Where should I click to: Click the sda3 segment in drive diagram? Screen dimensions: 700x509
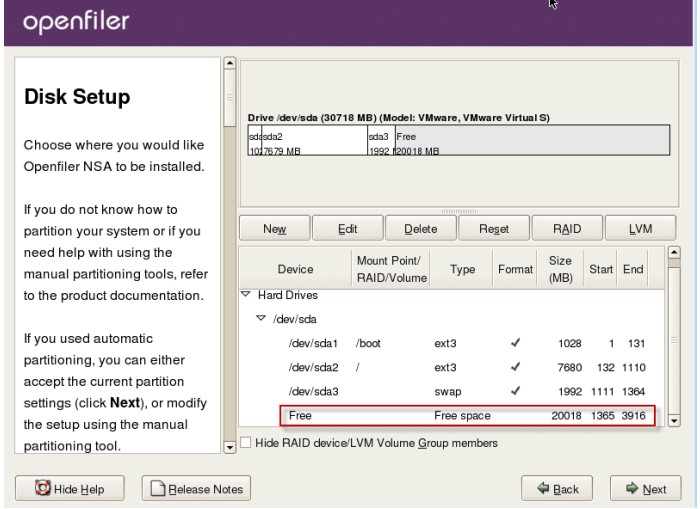[x=381, y=140]
